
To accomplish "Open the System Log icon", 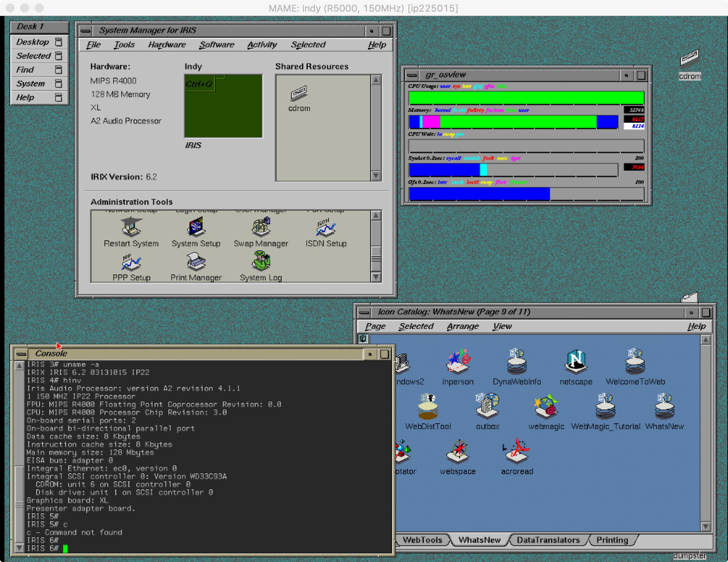I will (x=261, y=261).
